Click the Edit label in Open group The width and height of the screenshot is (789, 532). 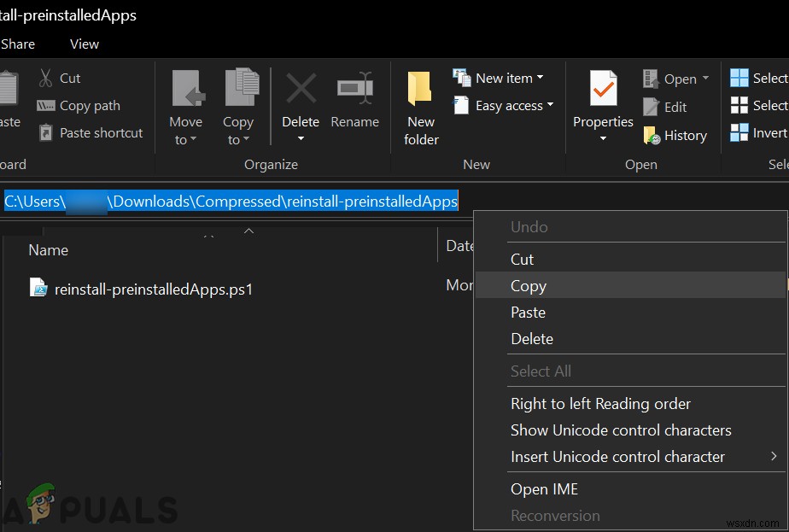pyautogui.click(x=675, y=108)
